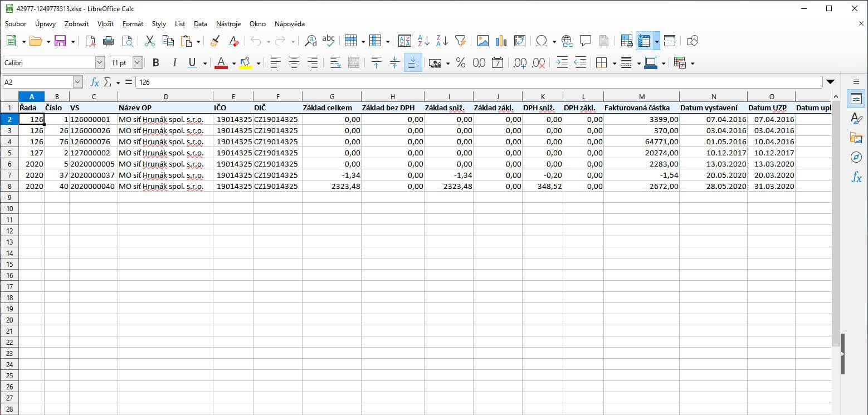Add a decimal place

coord(520,63)
